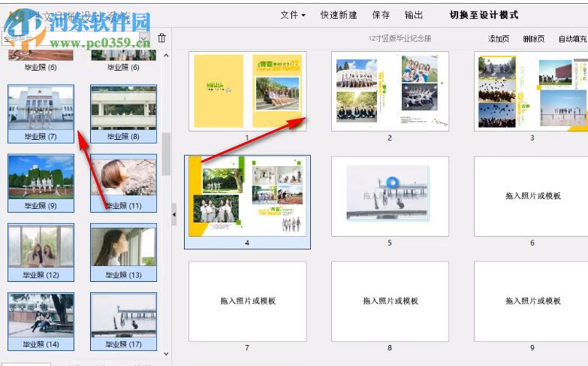Select photo thumbnail 毕业照 (11)

coord(123,183)
